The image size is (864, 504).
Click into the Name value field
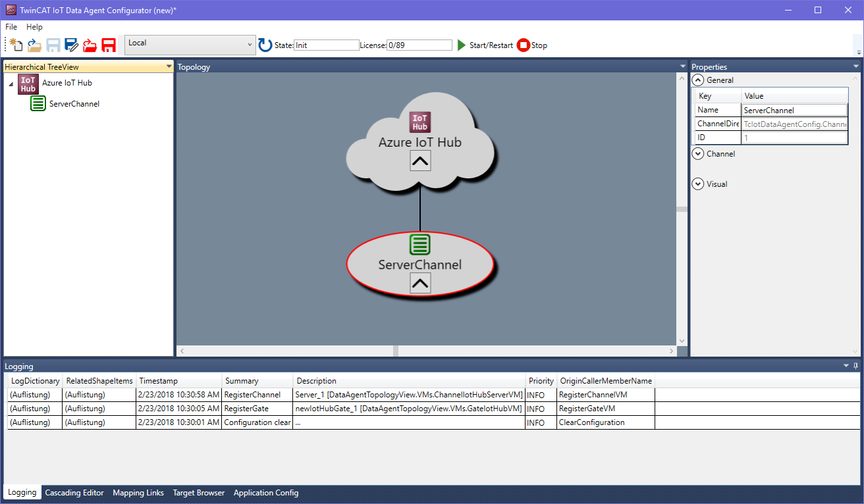click(x=794, y=111)
